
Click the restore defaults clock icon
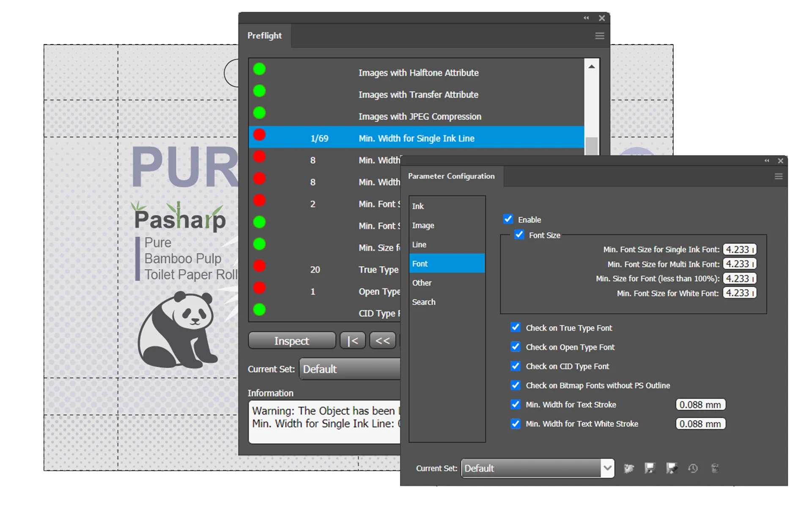[693, 468]
